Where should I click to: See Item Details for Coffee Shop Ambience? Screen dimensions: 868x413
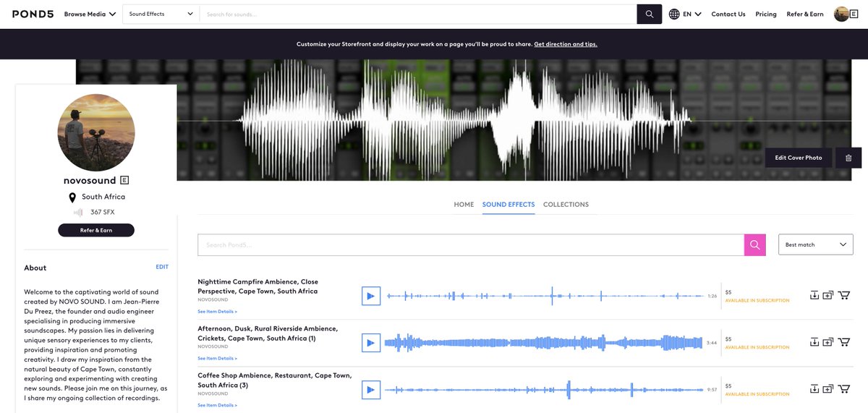(217, 405)
